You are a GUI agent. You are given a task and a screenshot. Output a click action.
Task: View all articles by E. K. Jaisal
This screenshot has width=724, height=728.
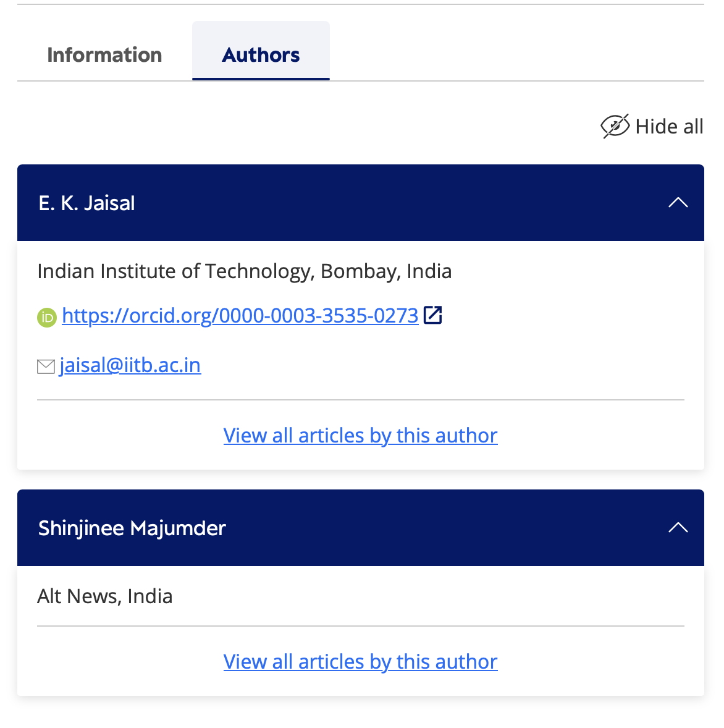click(x=360, y=436)
